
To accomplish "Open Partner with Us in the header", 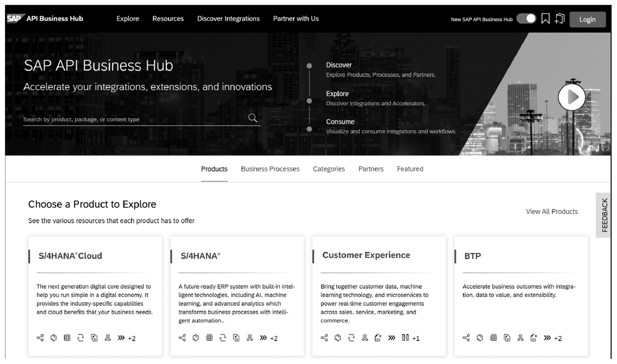I will click(x=296, y=19).
